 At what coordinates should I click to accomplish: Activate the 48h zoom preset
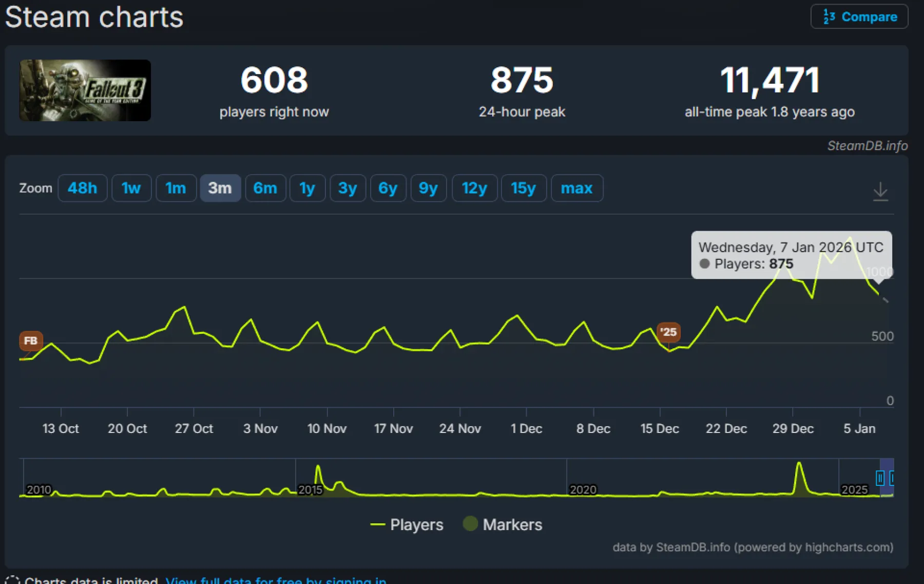pyautogui.click(x=82, y=188)
